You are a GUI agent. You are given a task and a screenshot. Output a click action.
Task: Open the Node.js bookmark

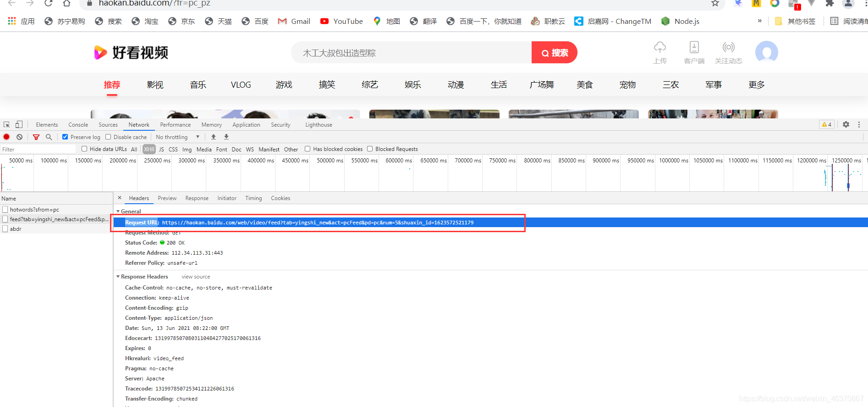coord(681,21)
